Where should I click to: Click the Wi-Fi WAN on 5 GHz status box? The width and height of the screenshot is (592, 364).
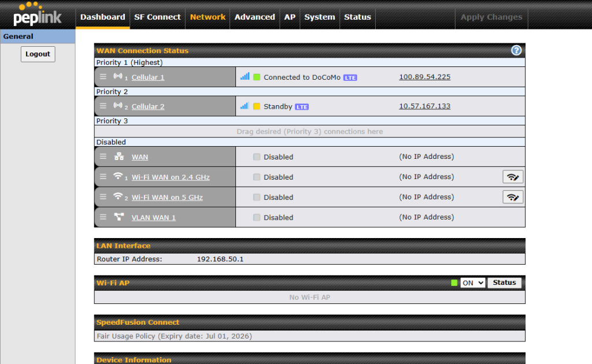[x=257, y=197]
